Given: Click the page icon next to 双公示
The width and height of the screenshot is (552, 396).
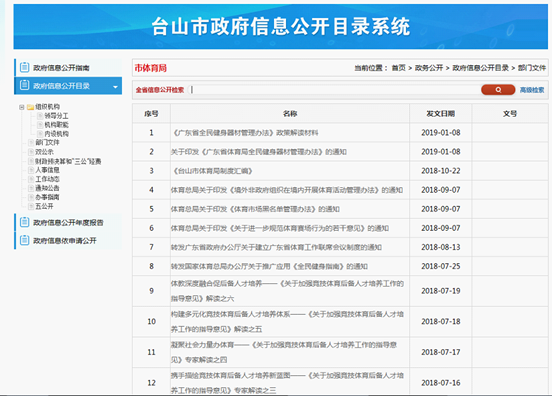Looking at the screenshot, I should click(x=31, y=152).
